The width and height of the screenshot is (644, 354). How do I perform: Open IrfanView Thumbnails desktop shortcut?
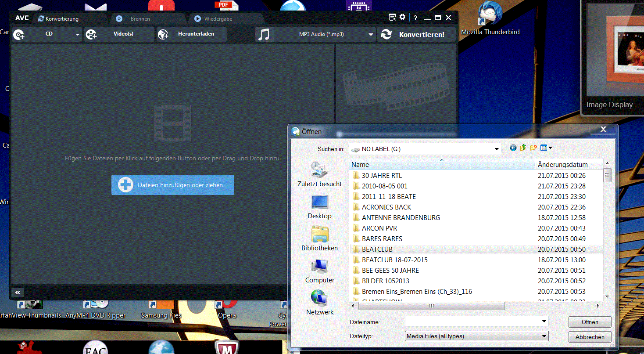click(x=30, y=309)
